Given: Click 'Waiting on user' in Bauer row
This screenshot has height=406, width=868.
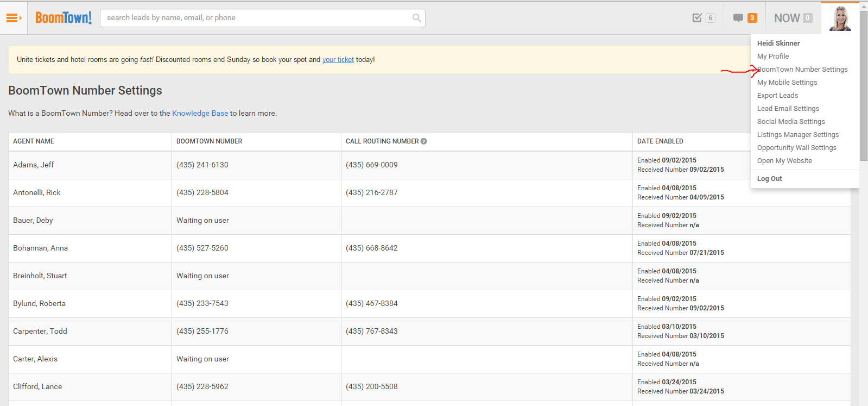Looking at the screenshot, I should [202, 220].
